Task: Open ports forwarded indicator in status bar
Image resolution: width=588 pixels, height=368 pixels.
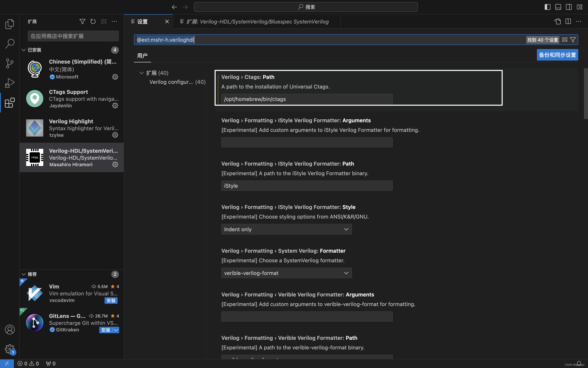Action: pyautogui.click(x=51, y=363)
